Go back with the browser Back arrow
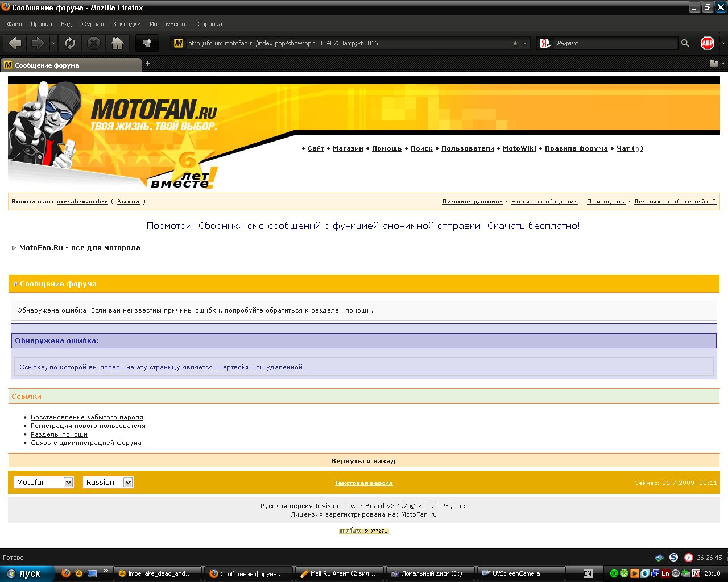The height and width of the screenshot is (582, 728). [15, 43]
